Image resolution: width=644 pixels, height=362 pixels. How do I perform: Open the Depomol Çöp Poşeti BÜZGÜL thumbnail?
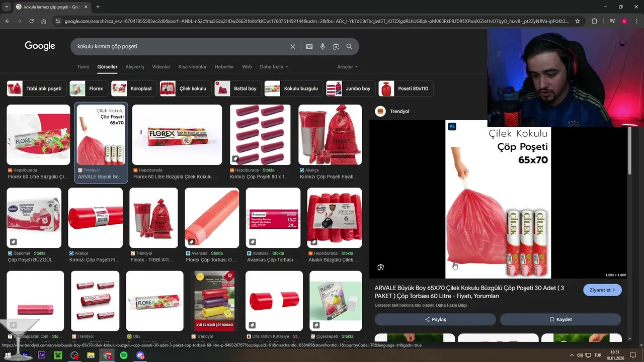pos(34,218)
